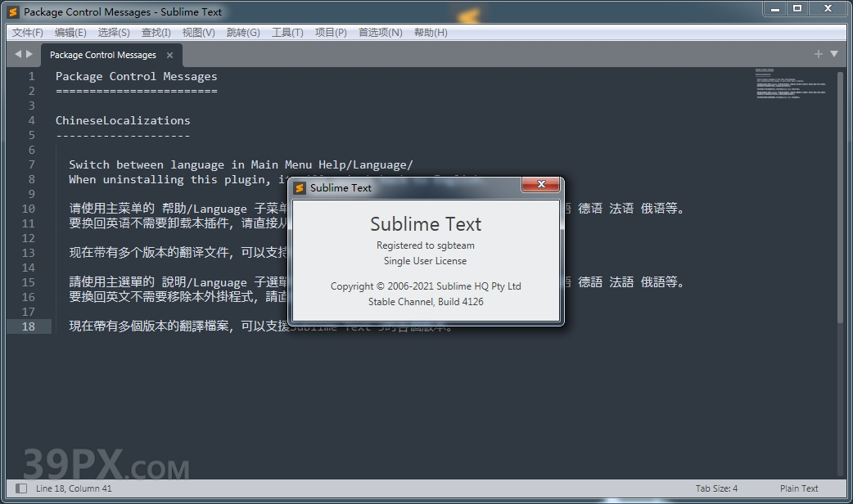Click the Package Control Messages heading on line 1
This screenshot has height=504, width=853.
point(136,76)
